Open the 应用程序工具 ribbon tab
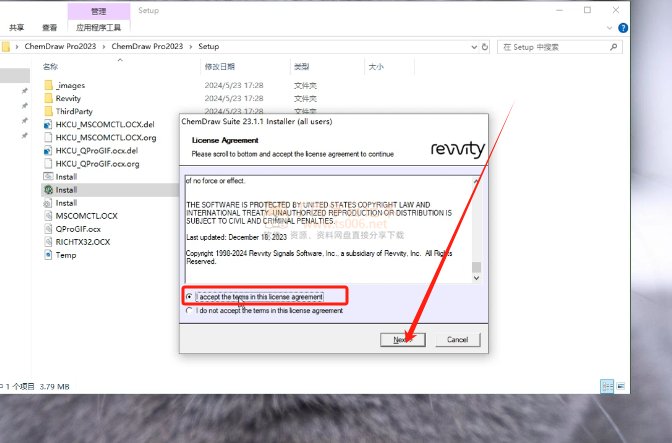This screenshot has width=672, height=443. (x=99, y=28)
